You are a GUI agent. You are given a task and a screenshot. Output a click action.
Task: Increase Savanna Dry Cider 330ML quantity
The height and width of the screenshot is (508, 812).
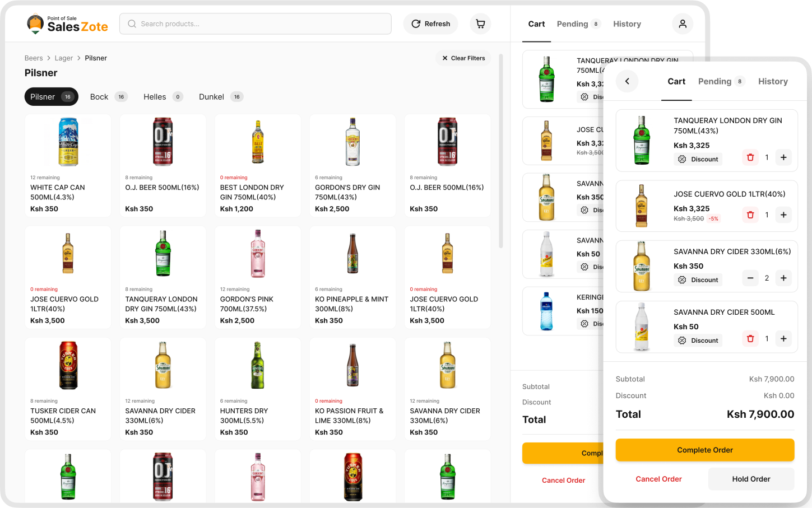783,278
